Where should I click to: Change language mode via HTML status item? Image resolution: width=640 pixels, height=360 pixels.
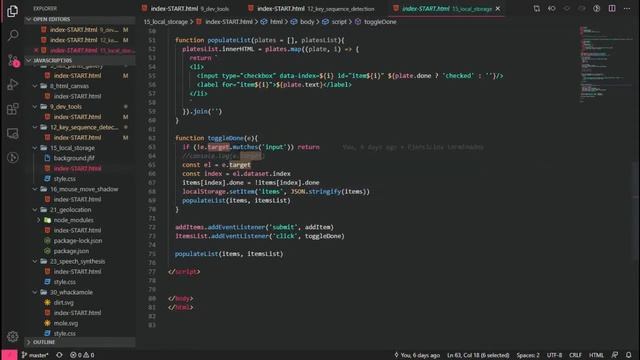click(x=596, y=355)
